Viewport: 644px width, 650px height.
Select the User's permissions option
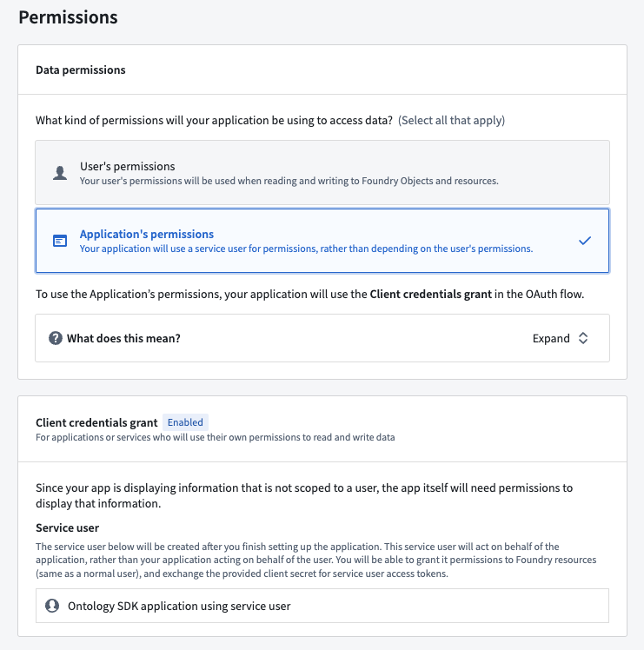click(x=322, y=173)
